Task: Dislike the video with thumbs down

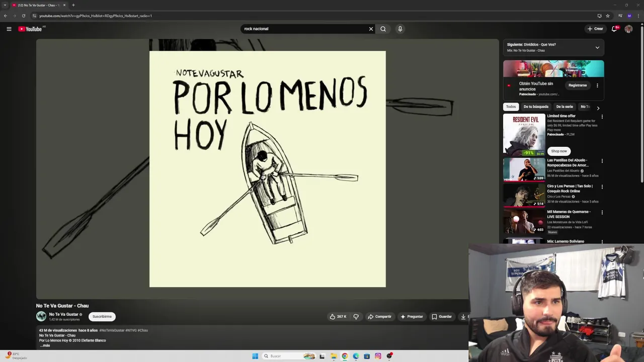Action: pos(356,316)
